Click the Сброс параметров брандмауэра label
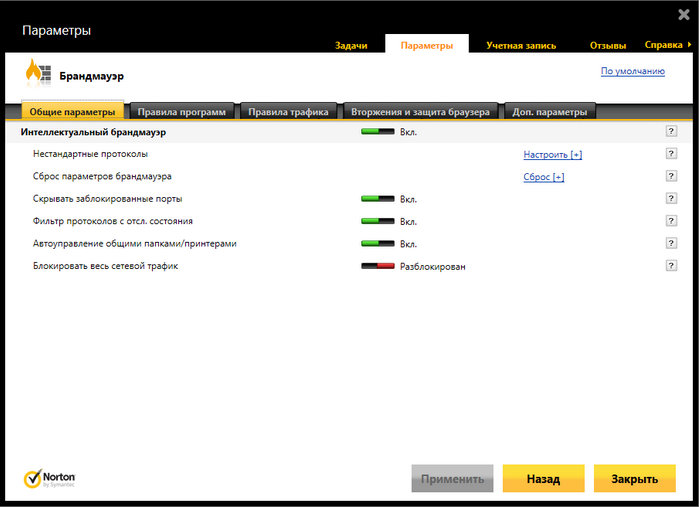 [x=102, y=176]
